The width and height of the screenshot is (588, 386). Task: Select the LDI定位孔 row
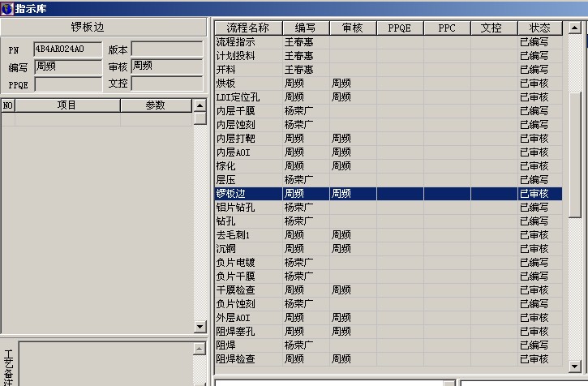pyautogui.click(x=388, y=97)
